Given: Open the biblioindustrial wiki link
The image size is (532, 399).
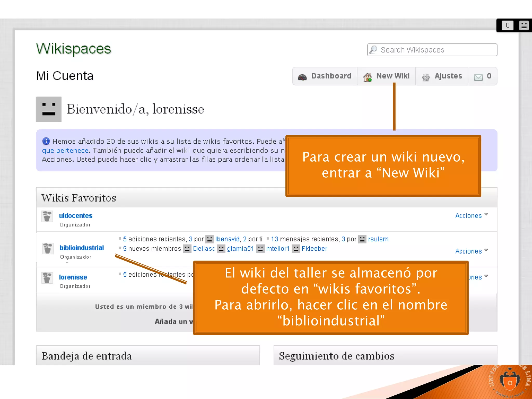Looking at the screenshot, I should point(82,248).
